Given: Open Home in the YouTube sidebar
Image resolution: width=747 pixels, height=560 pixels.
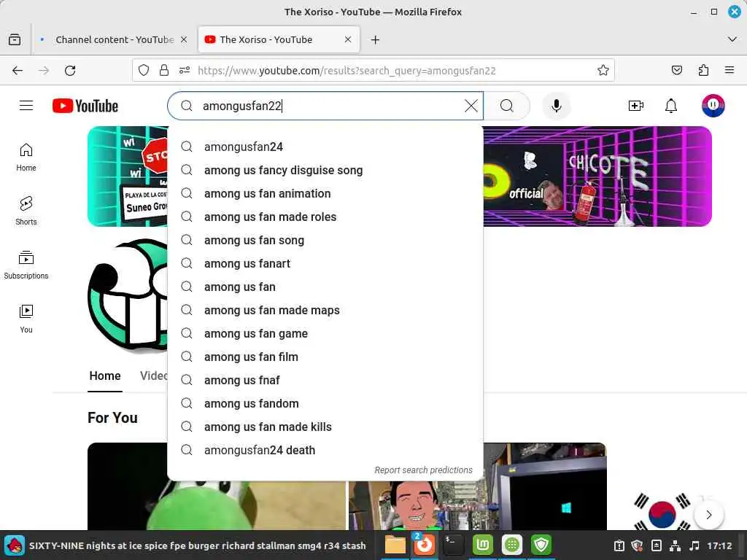Looking at the screenshot, I should tap(26, 157).
